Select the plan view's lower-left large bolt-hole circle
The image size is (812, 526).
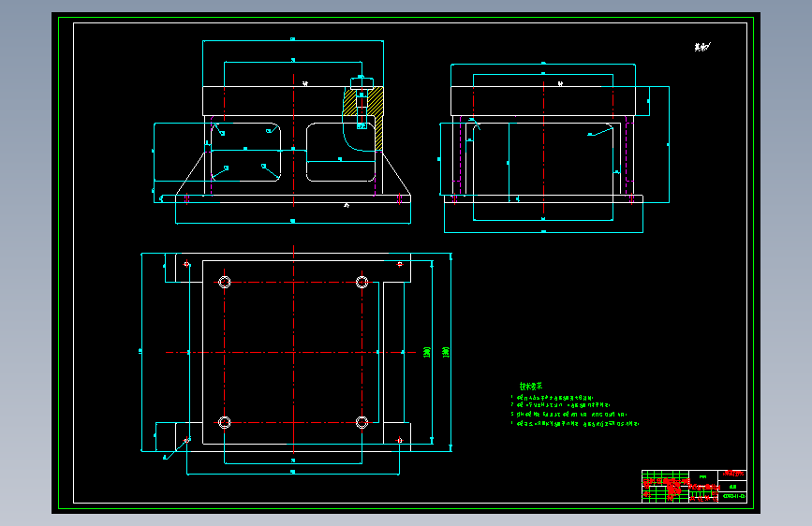[224, 422]
